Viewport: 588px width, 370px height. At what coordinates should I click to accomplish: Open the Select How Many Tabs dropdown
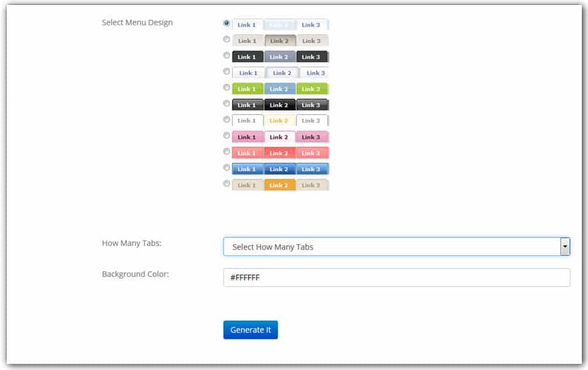click(394, 245)
